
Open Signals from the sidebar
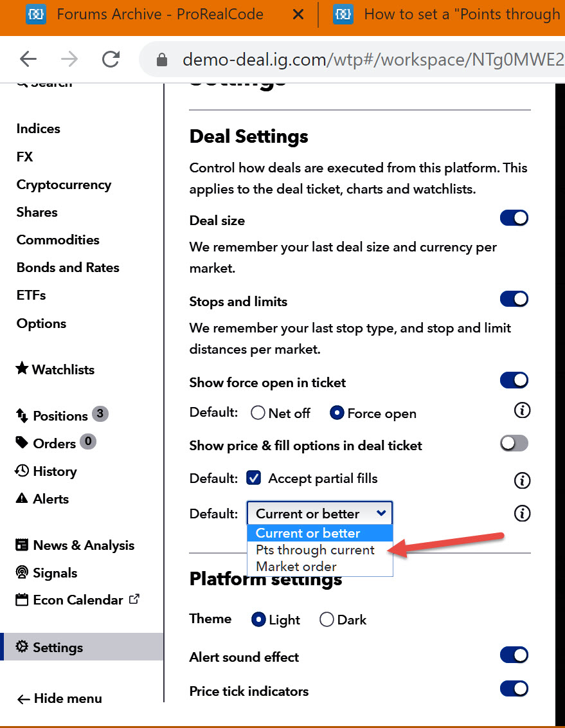(x=55, y=573)
